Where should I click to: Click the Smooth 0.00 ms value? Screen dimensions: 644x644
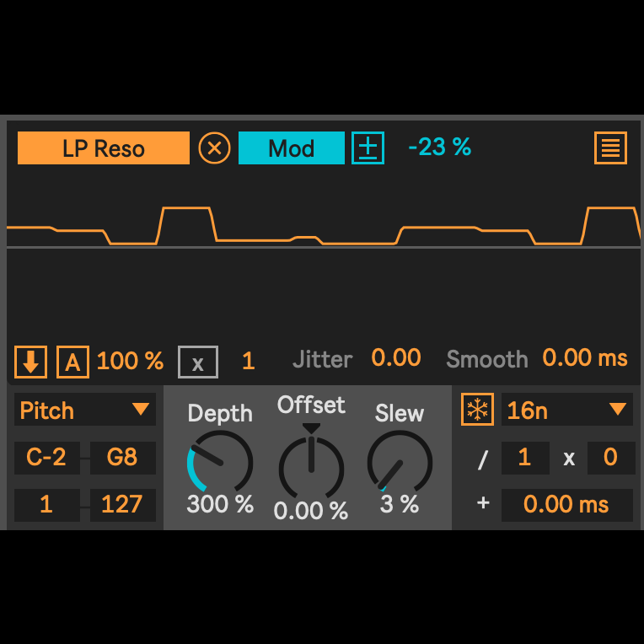pos(584,358)
